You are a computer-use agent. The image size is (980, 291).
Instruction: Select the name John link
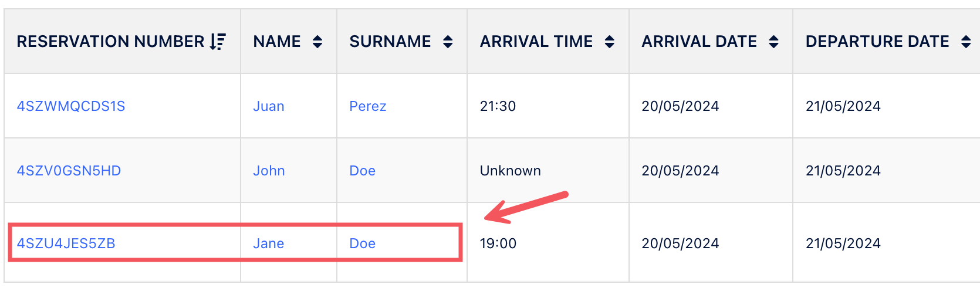click(x=269, y=171)
